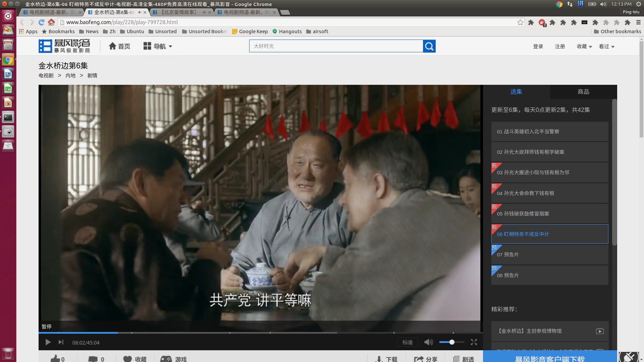Select episode 05 孙钱破获鼓楼冒烟案
Viewport: 644px width, 362px height.
[550, 214]
